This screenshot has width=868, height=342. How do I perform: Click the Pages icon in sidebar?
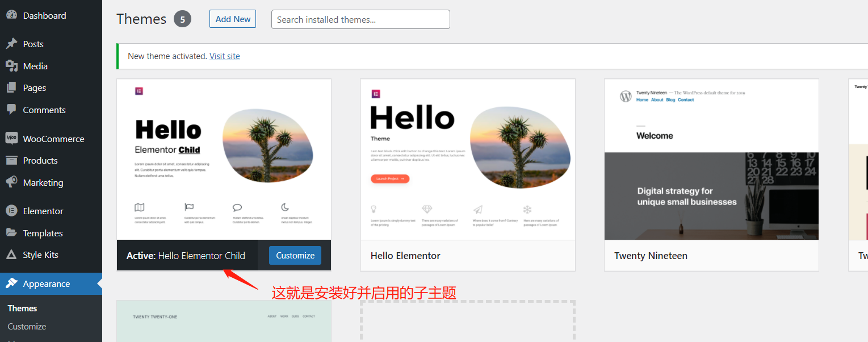click(11, 87)
